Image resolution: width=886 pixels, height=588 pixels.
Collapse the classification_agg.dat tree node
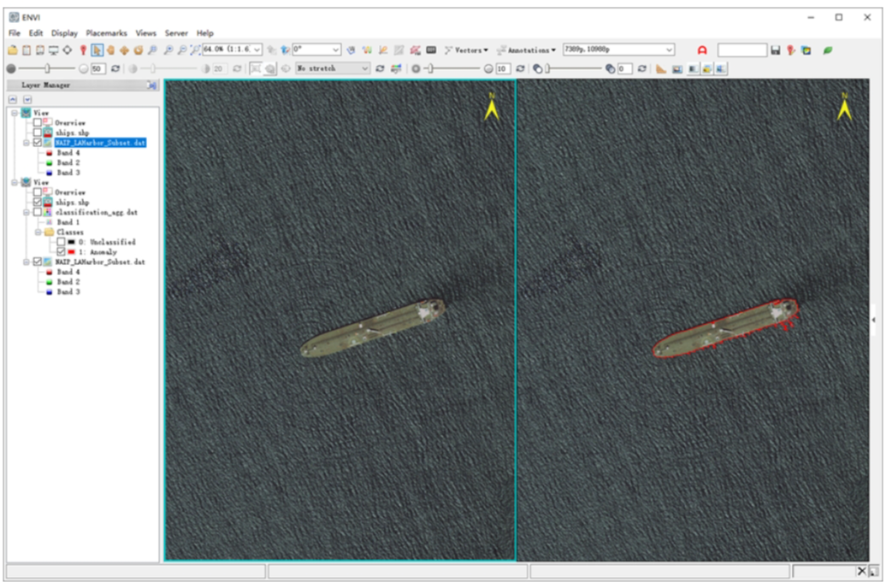(26, 212)
